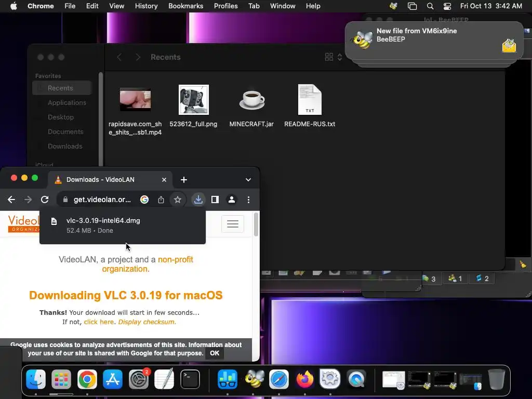
Task: Open Firefox from the Dock
Action: (x=304, y=379)
